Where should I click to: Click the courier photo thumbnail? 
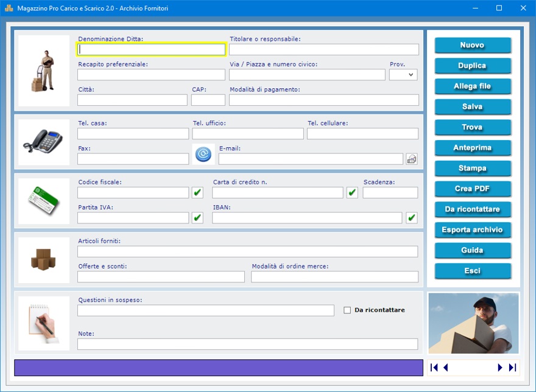pos(473,323)
